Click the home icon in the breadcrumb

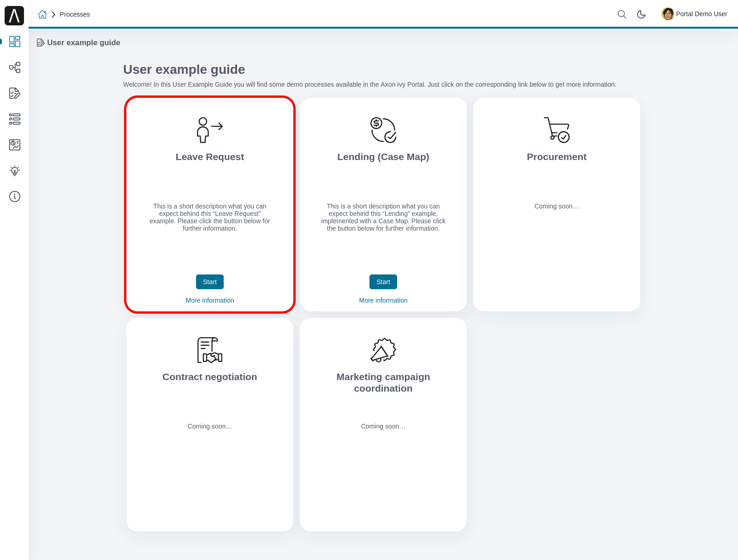[x=42, y=14]
